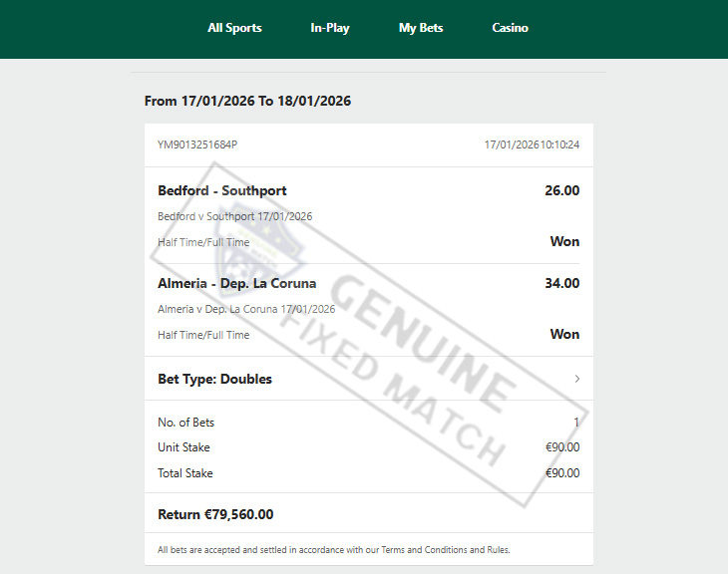Open the My Bets page
The image size is (728, 574).
(x=421, y=28)
